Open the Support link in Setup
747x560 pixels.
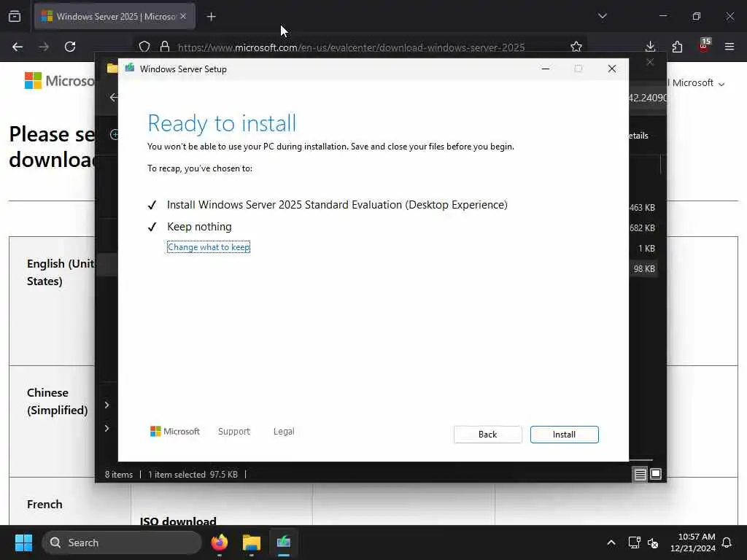(234, 432)
